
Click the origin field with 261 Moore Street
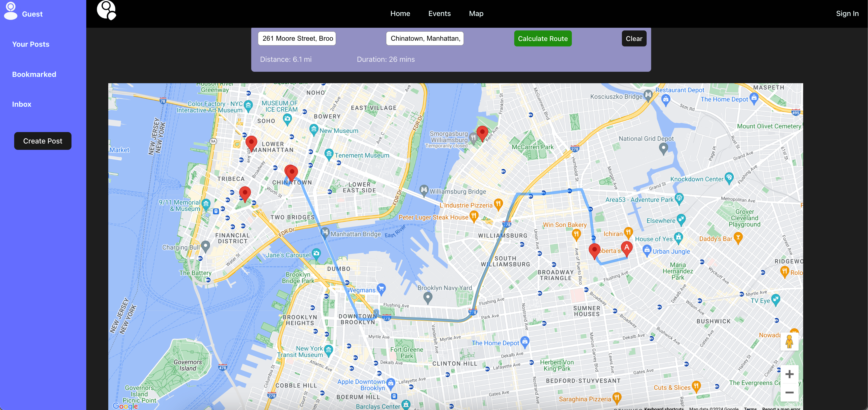(x=296, y=38)
